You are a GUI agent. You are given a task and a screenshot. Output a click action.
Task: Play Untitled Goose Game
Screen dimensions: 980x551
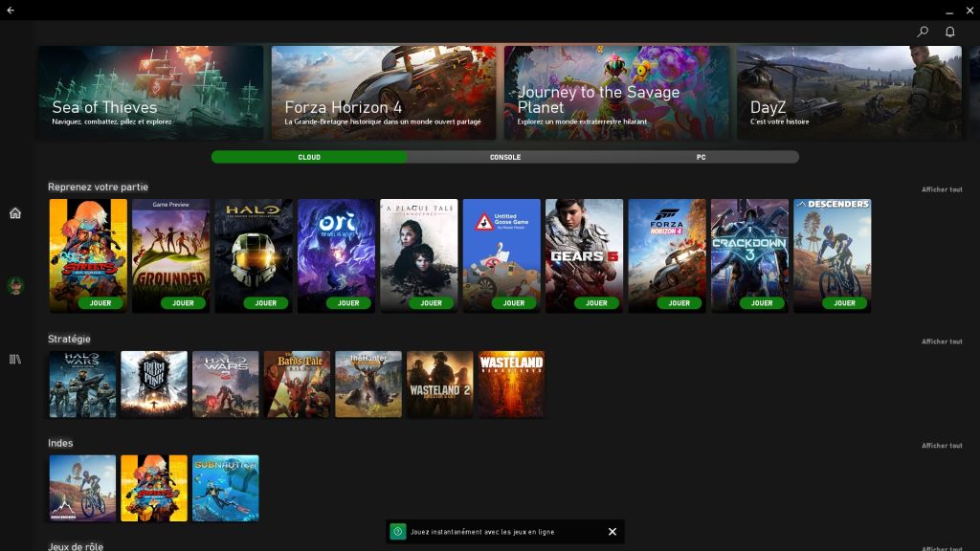[514, 303]
